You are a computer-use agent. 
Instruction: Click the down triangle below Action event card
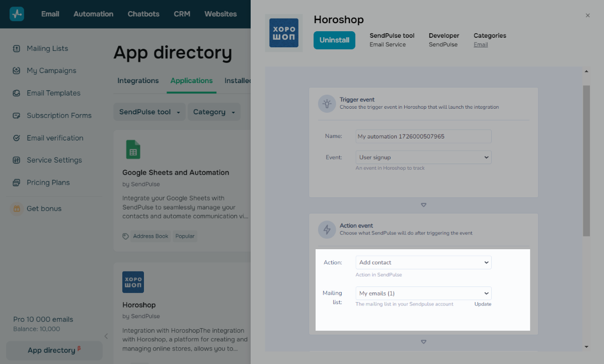(423, 342)
